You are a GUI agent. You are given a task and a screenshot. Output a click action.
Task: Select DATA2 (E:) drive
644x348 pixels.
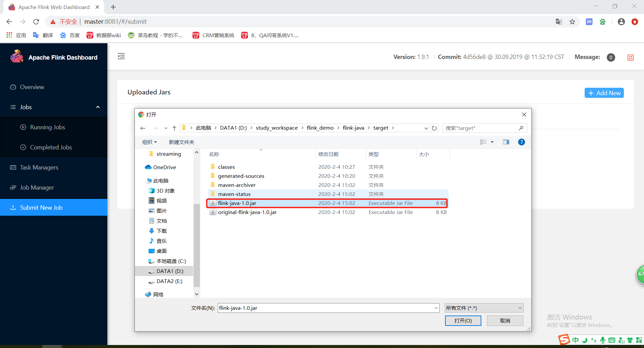[x=169, y=281]
